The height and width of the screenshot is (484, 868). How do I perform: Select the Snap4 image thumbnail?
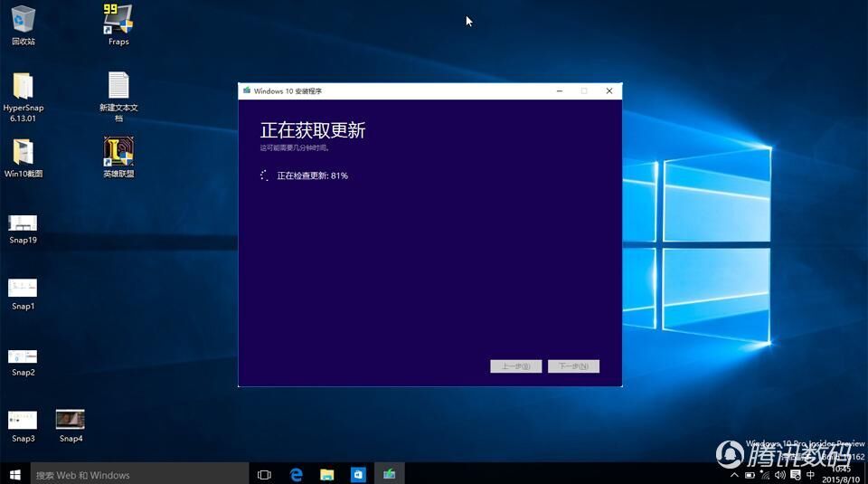coord(71,420)
